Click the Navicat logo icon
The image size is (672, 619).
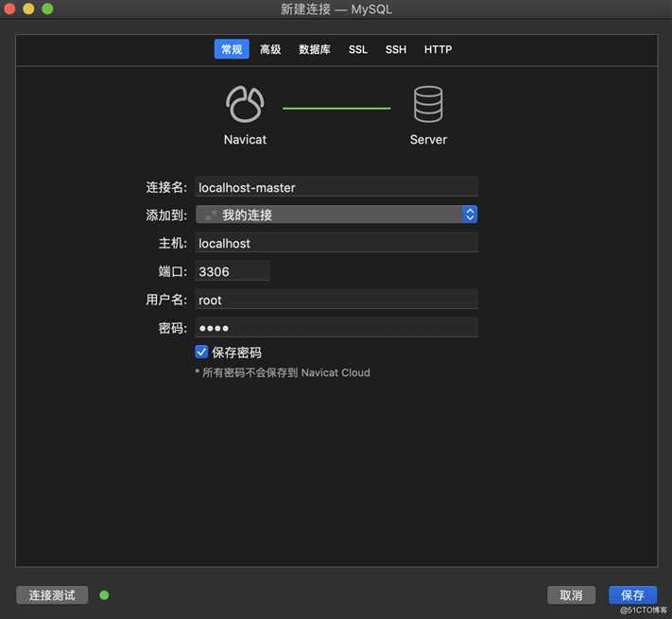245,105
